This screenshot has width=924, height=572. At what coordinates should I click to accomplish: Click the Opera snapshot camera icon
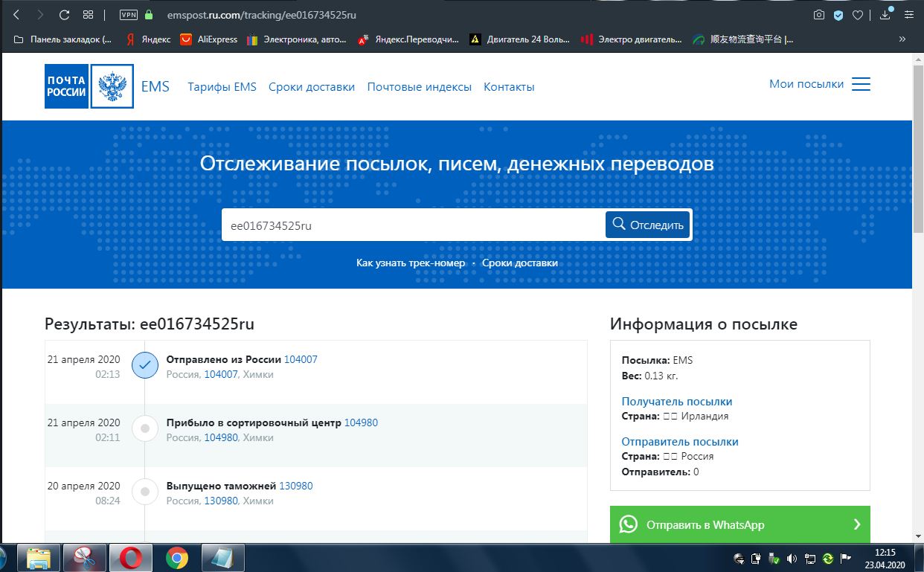click(x=818, y=15)
